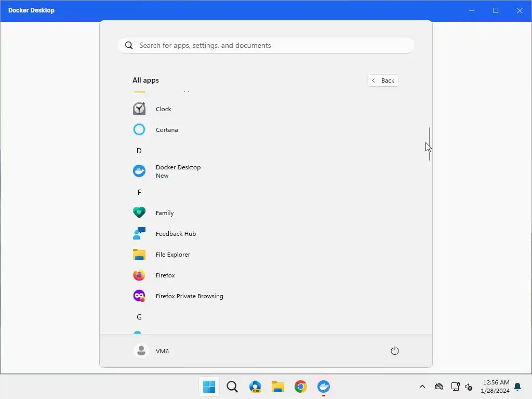532x399 pixels.
Task: Click the Feedback Hub name label
Action: (x=176, y=233)
